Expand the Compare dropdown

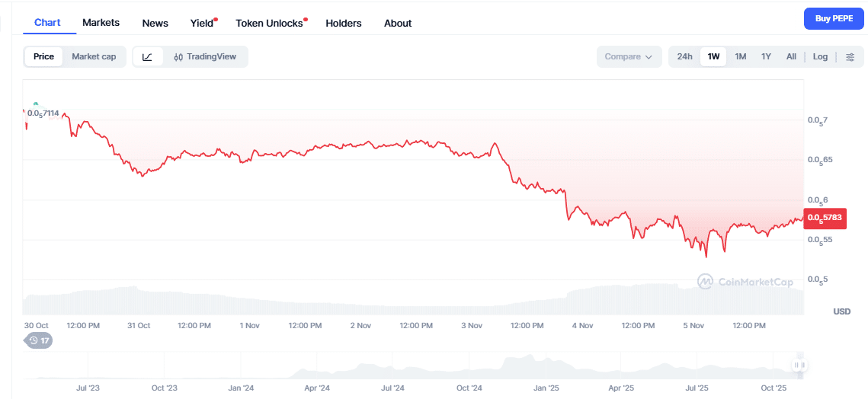coord(628,56)
